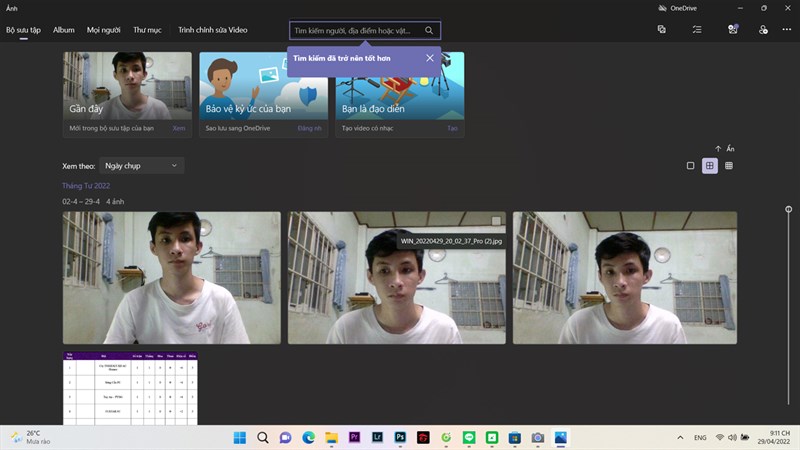The width and height of the screenshot is (800, 450).
Task: Click the New (create) icon in the toolbar
Action: point(662,30)
